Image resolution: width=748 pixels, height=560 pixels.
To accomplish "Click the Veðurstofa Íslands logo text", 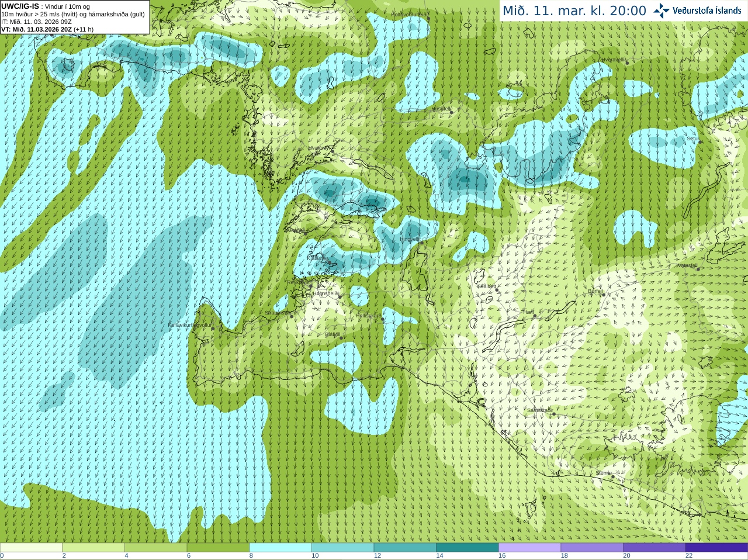I will (707, 11).
